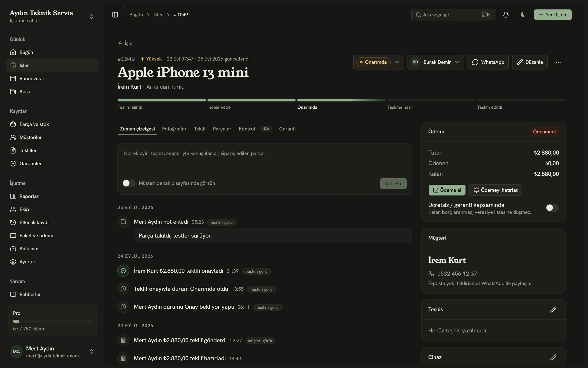Image resolution: width=588 pixels, height=368 pixels.
Task: Click the phone icon beside 0532 456 12 37
Action: (x=431, y=274)
